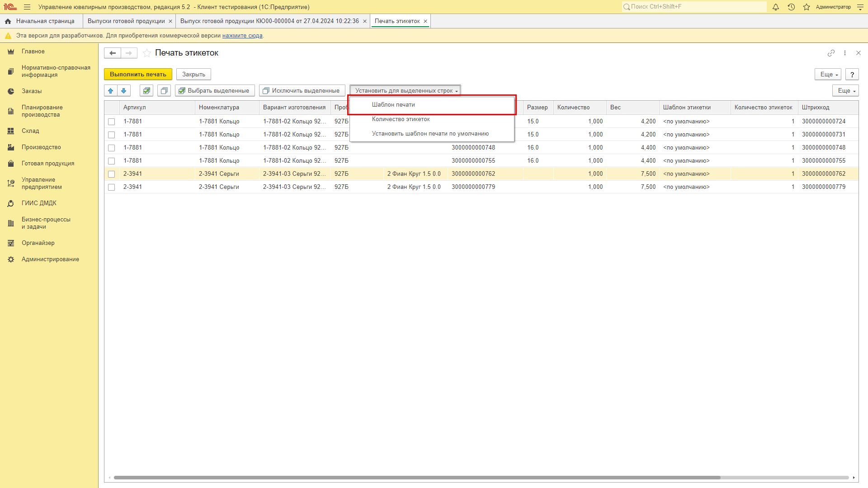Tick checkbox for barcode 3000000000779 row
Viewport: 868px width, 488px height.
[x=112, y=187]
